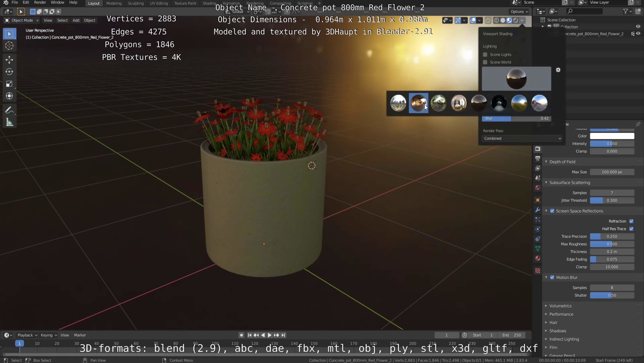Select the Move tool

coord(9,59)
